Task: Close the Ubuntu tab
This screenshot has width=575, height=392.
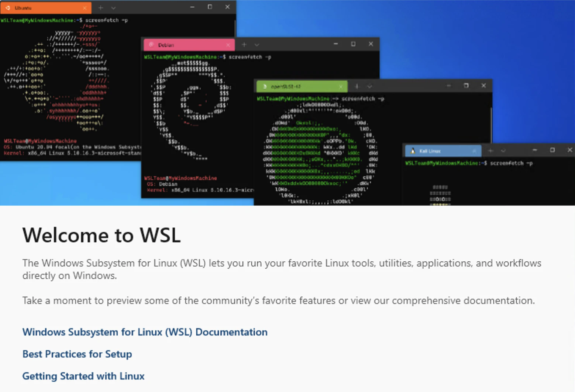Action: tap(85, 8)
